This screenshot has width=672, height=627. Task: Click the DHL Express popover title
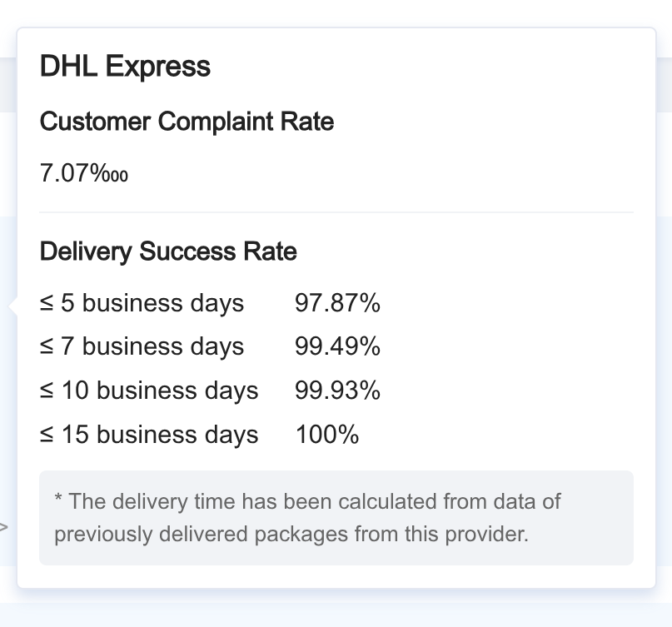click(x=125, y=67)
